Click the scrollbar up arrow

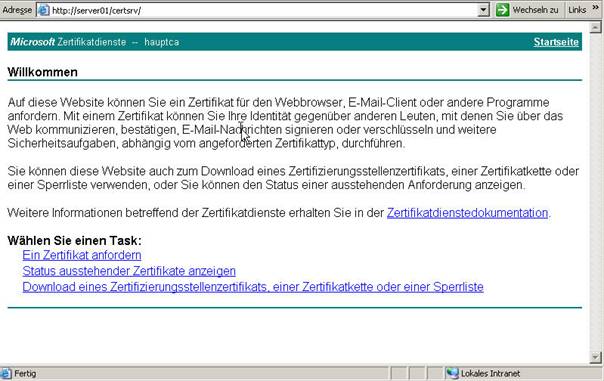[x=595, y=27]
